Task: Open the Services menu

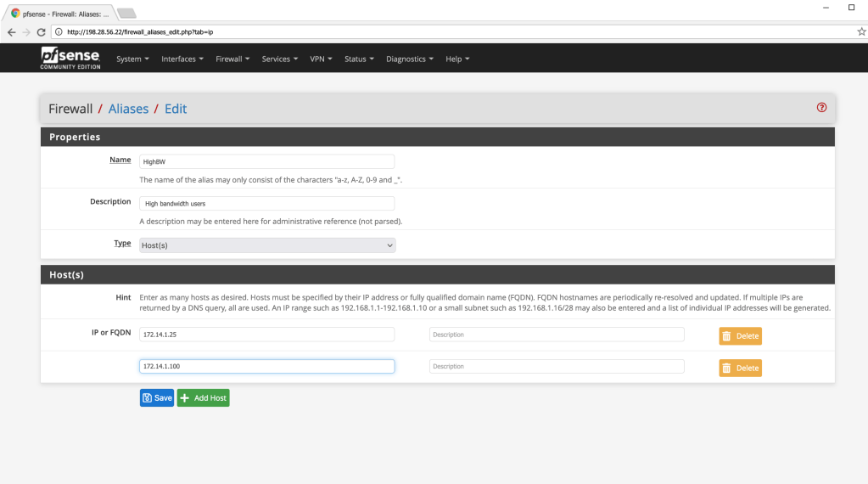Action: (280, 59)
